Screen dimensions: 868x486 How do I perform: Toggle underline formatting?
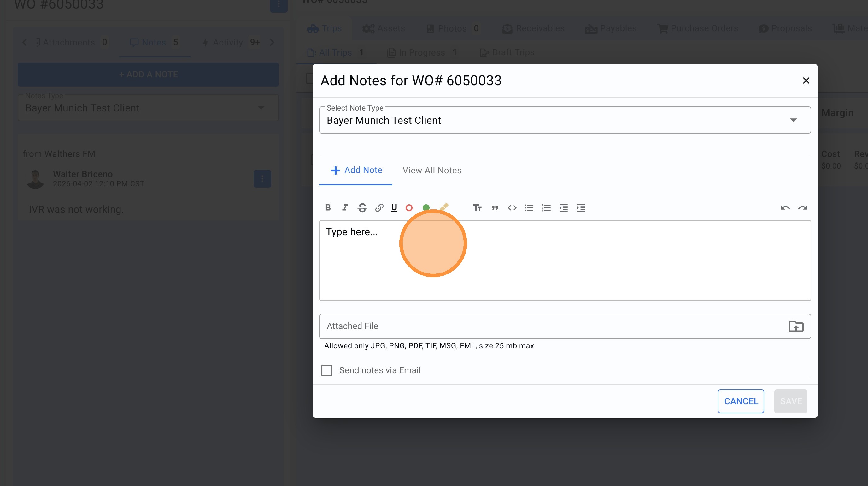coord(394,208)
